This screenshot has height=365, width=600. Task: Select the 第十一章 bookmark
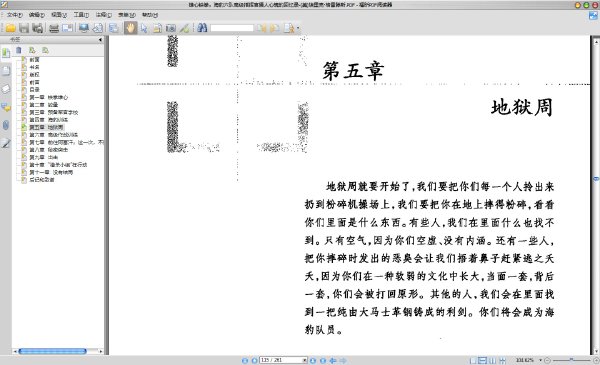[x=51, y=172]
